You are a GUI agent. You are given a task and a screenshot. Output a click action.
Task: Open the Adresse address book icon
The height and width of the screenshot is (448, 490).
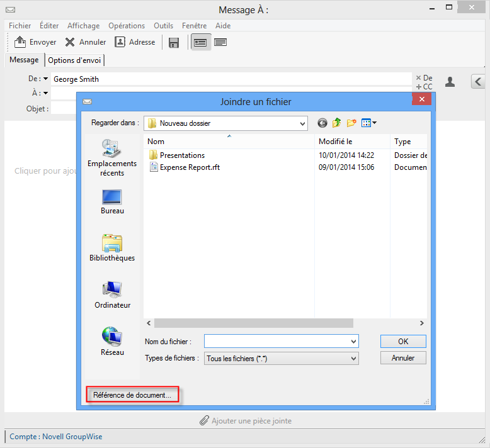point(120,42)
